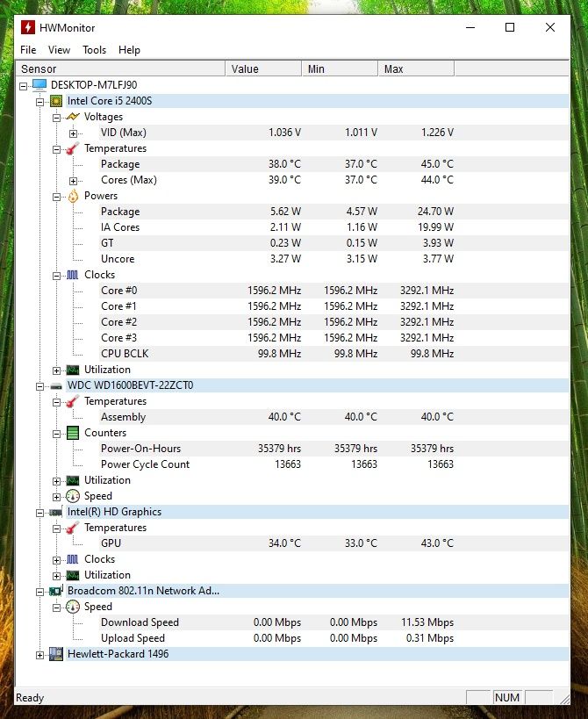Expand the CPU Utilization section
Image resolution: width=588 pixels, height=719 pixels.
coord(56,370)
